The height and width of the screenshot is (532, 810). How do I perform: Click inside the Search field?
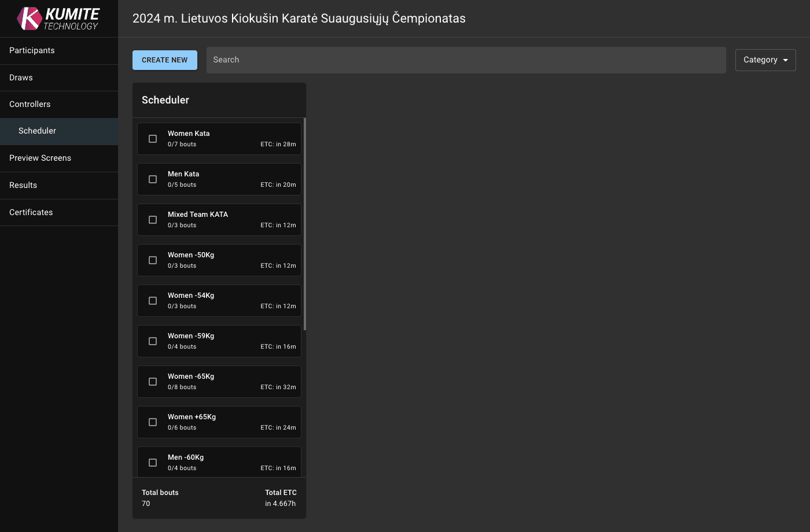pos(466,60)
